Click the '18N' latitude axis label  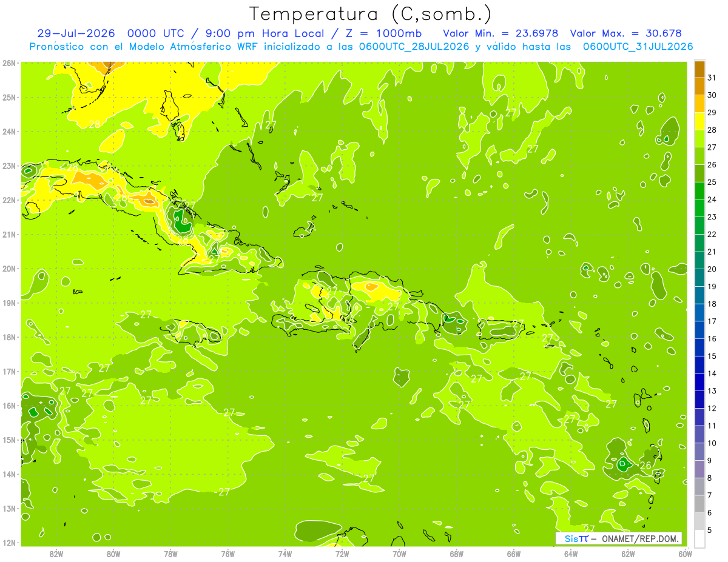point(8,337)
